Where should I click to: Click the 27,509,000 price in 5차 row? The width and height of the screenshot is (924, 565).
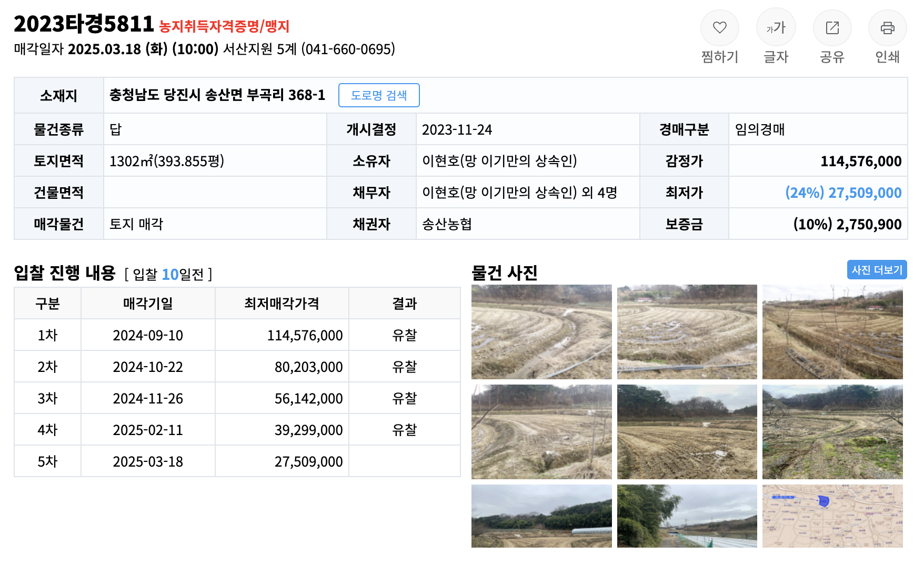point(308,461)
